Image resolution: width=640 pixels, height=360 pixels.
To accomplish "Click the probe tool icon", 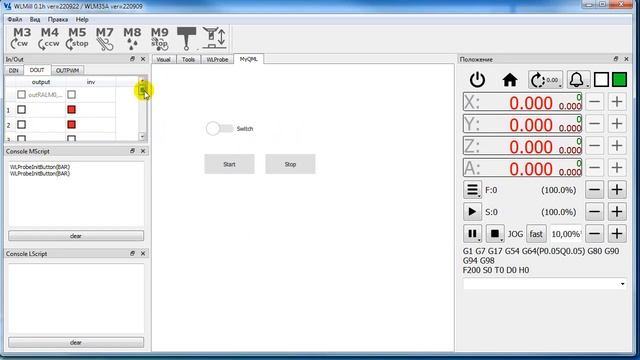I will pyautogui.click(x=187, y=38).
